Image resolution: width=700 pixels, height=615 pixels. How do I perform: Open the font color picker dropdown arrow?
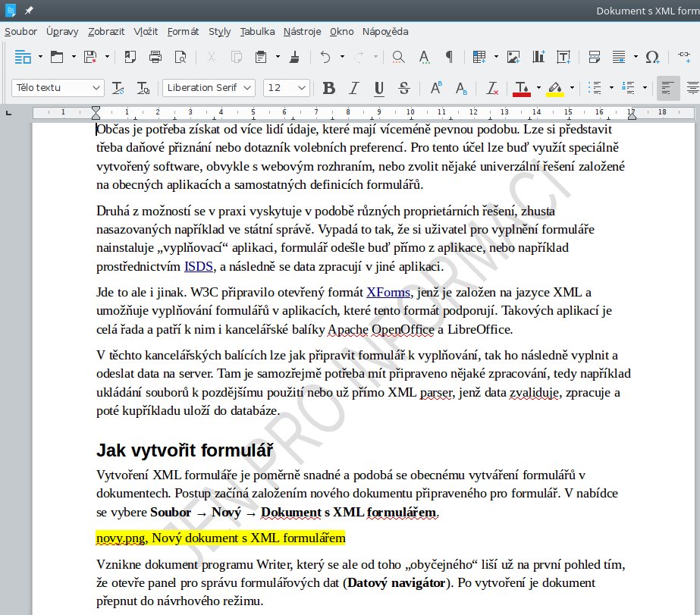click(538, 87)
